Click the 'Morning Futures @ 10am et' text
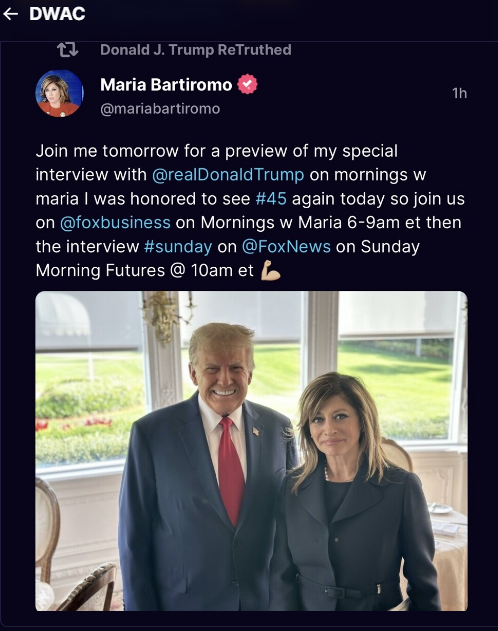The width and height of the screenshot is (498, 631). (145, 270)
